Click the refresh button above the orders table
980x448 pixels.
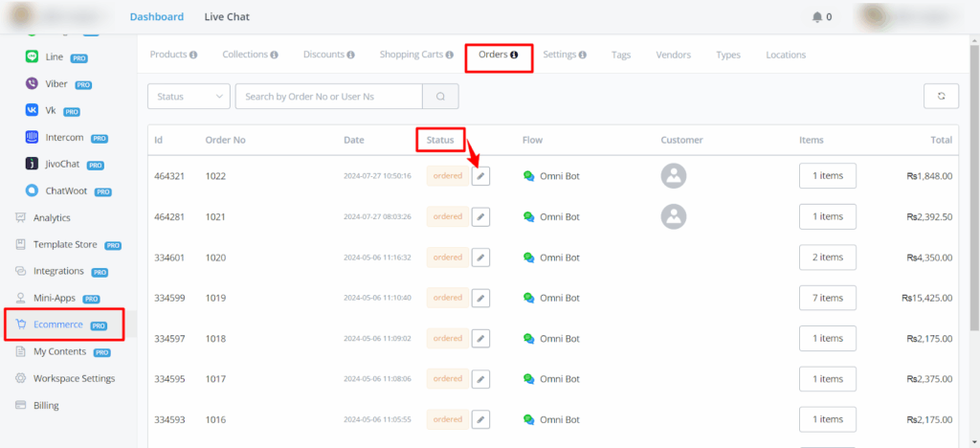[941, 97]
